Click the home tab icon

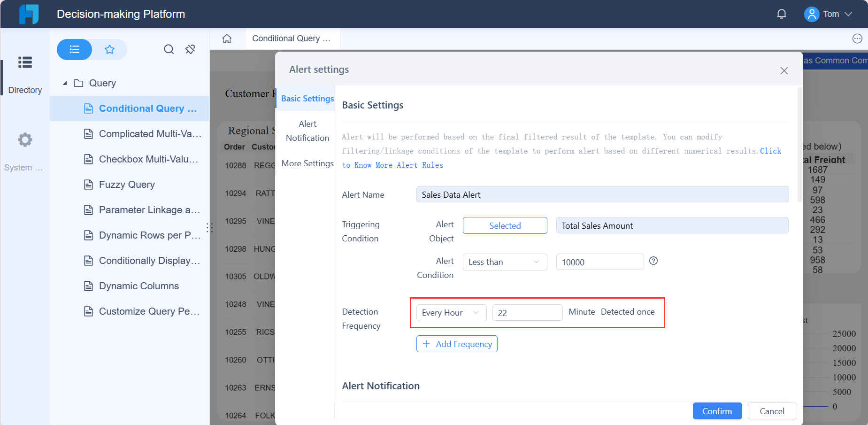[x=227, y=38]
